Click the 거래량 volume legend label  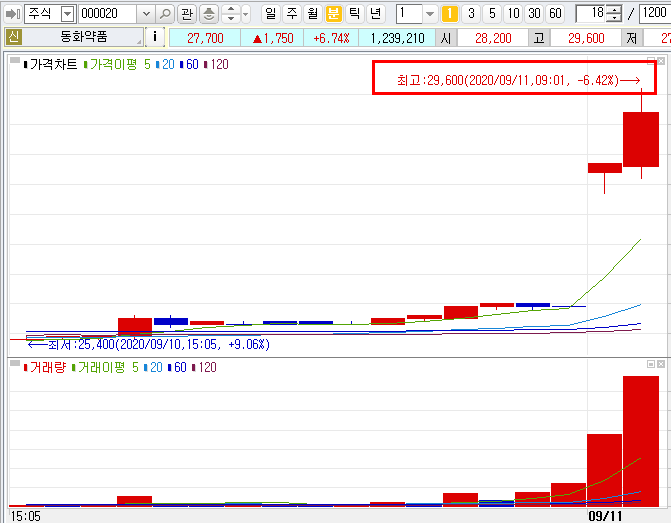point(45,367)
